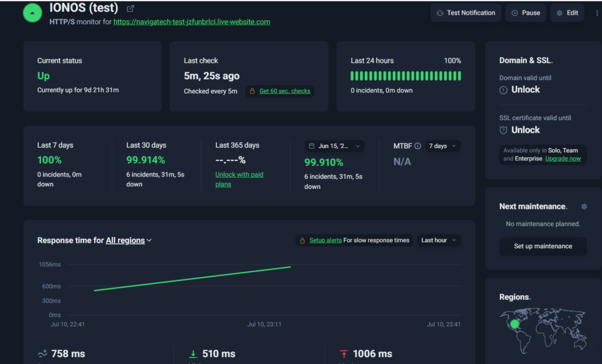Click the 0 incidents, 0m down text under Last 24 hours
Screen dimensions: 602x364
click(382, 91)
